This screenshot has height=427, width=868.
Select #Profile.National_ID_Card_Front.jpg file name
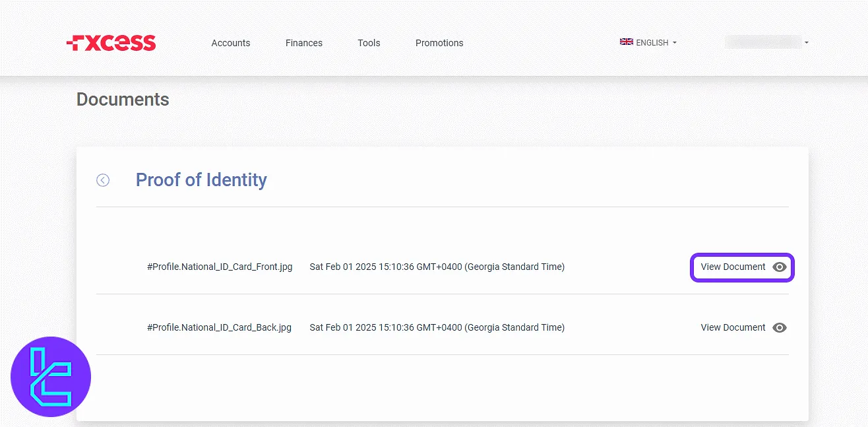pos(220,267)
